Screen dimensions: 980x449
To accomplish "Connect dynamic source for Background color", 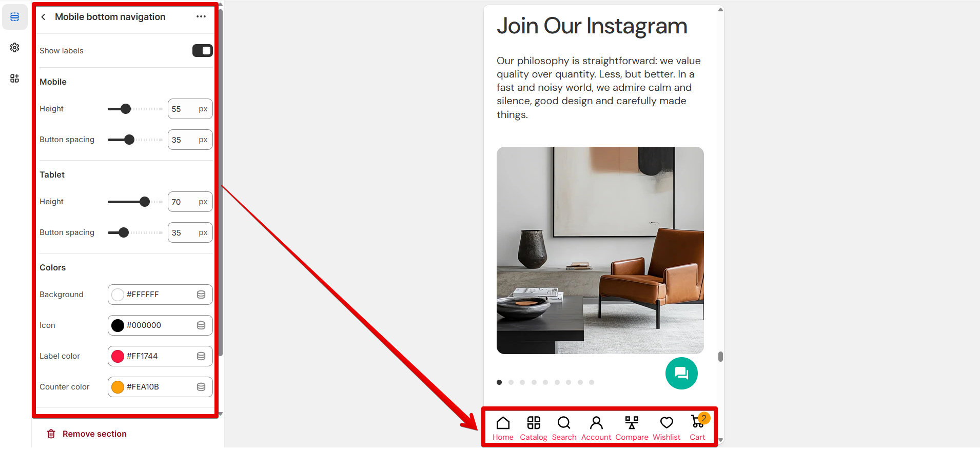I will [201, 295].
